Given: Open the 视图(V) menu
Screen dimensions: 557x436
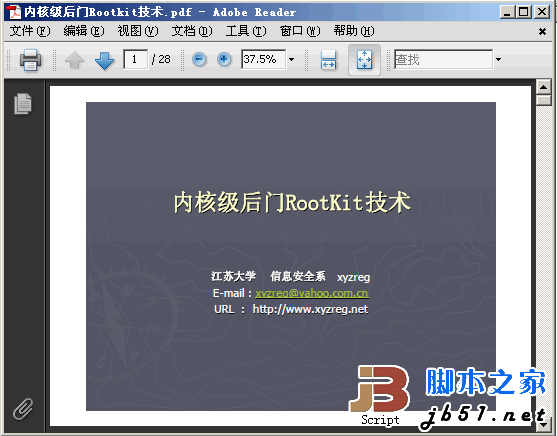Looking at the screenshot, I should (x=138, y=31).
